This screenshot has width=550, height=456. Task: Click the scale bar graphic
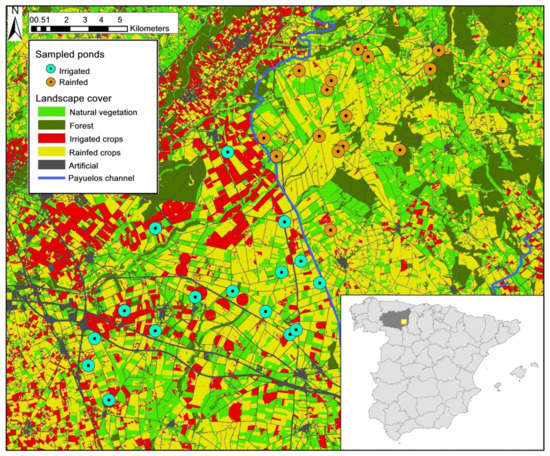pyautogui.click(x=79, y=29)
